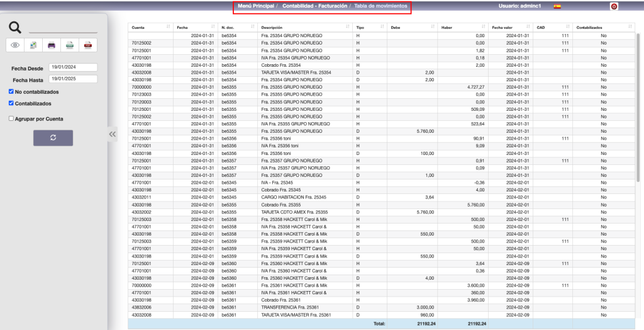Sort the table by Fecha valor column

(510, 28)
